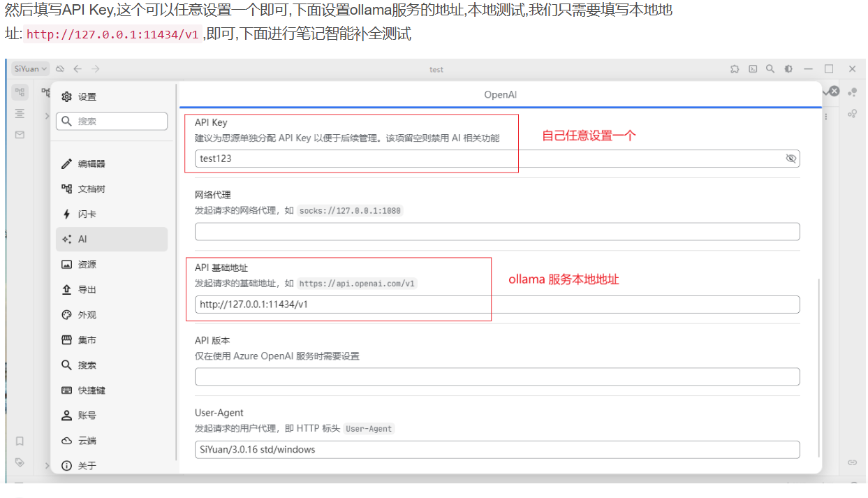
Task: Open the global graph dock icon
Action: coord(853,113)
